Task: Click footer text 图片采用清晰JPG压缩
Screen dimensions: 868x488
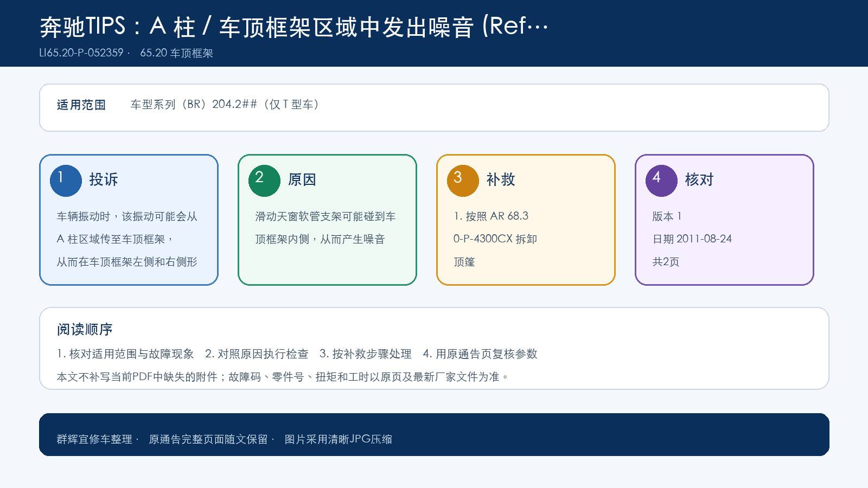Action: pos(339,439)
